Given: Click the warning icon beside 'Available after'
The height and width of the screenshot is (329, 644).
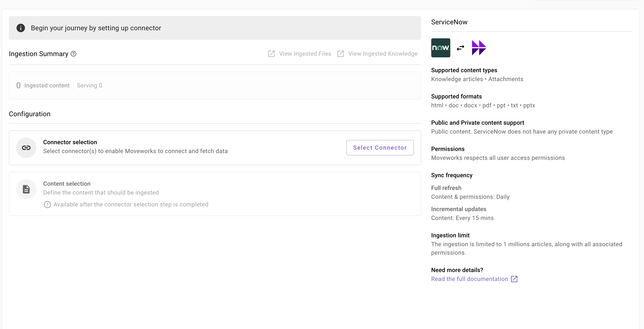Looking at the screenshot, I should tap(47, 205).
